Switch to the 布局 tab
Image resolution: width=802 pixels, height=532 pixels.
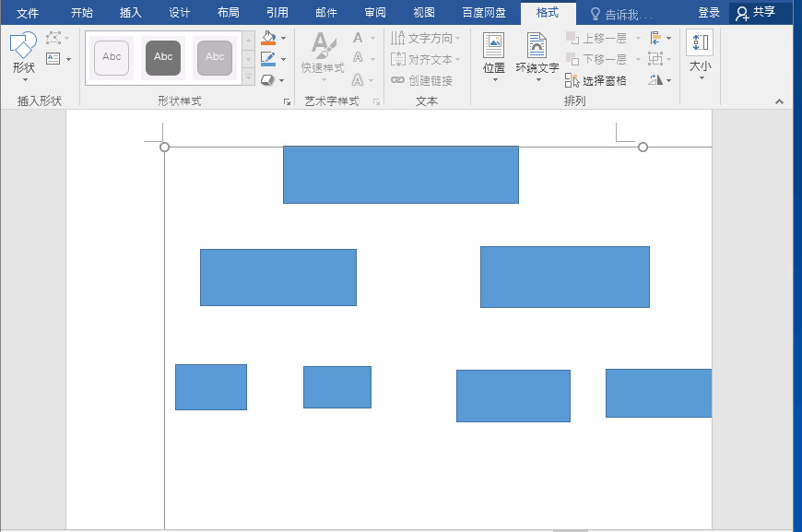point(228,13)
